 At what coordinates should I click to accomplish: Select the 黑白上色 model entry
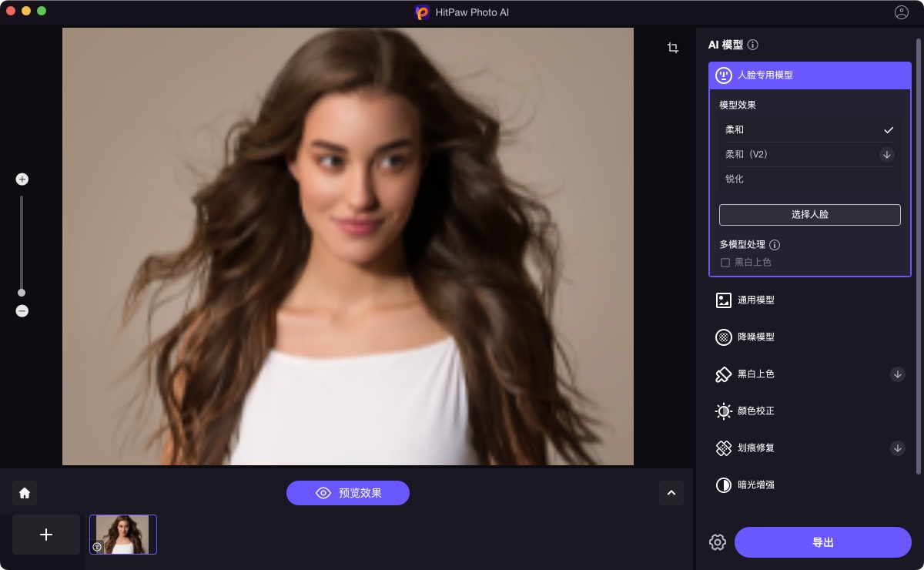click(810, 374)
